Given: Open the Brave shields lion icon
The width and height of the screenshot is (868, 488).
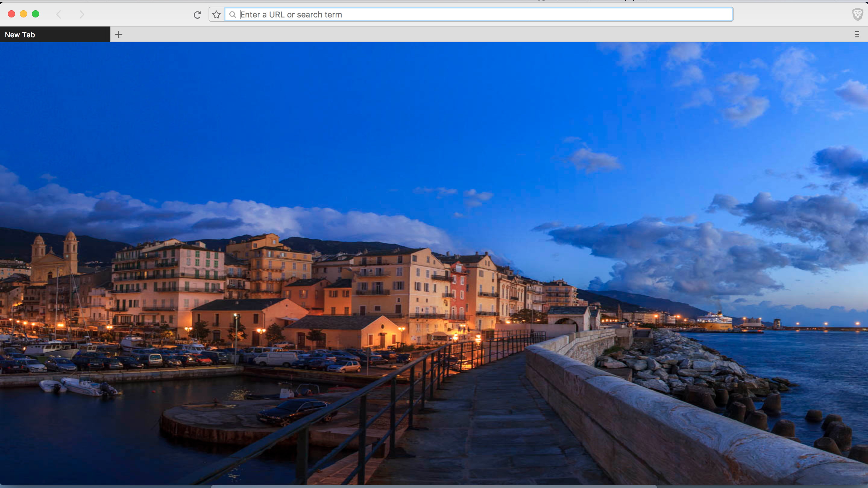Looking at the screenshot, I should tap(857, 14).
